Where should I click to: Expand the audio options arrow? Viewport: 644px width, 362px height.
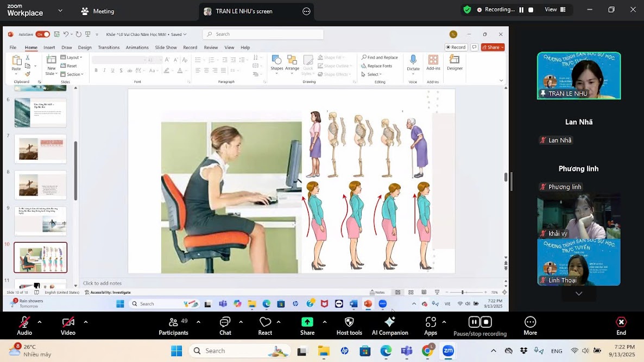point(39,322)
